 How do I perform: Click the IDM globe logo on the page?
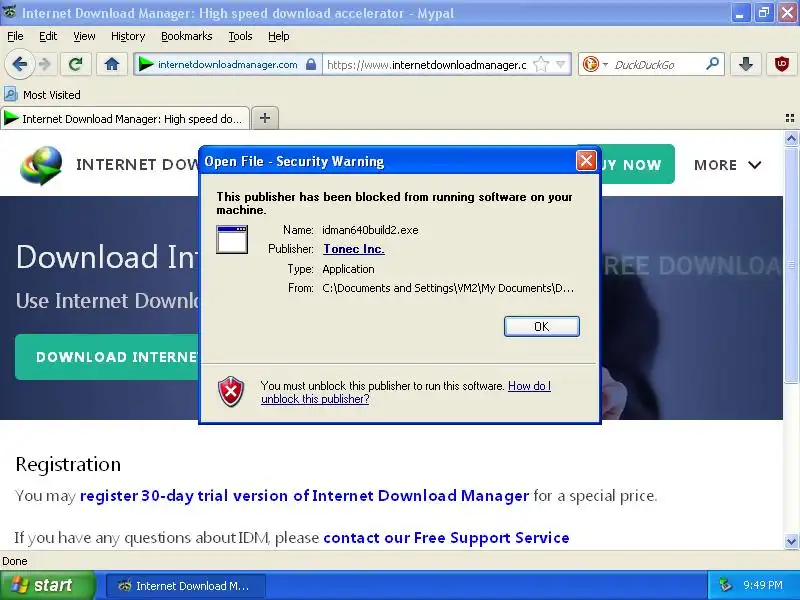coord(41,165)
